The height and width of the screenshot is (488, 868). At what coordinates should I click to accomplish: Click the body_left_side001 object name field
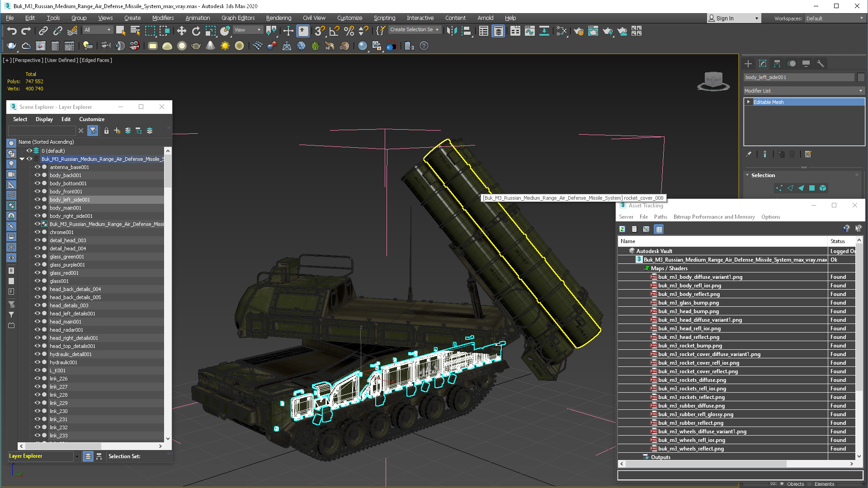pos(799,77)
